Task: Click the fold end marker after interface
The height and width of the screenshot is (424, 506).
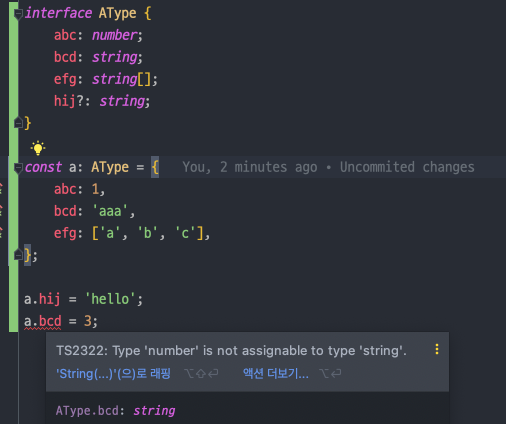Action: 18,123
